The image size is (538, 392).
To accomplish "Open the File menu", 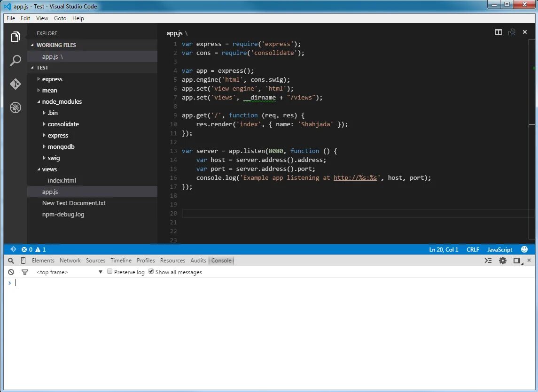I will point(11,18).
